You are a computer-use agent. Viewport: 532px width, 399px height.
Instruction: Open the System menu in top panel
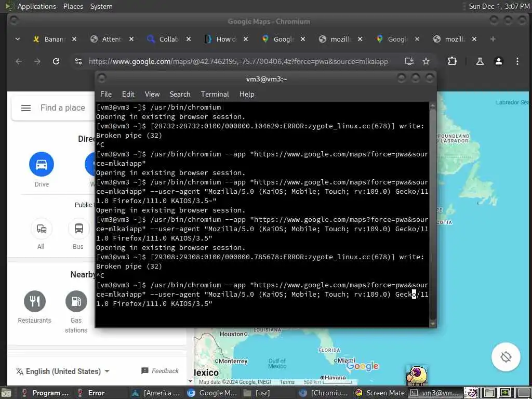click(x=101, y=6)
